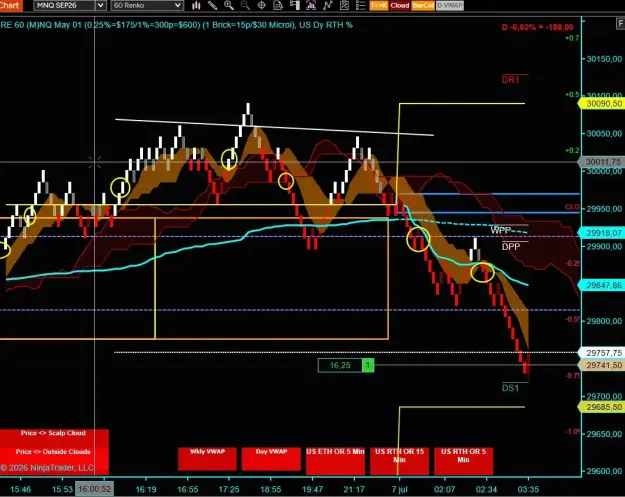Toggle the T<>K orange button
This screenshot has width=625, height=497.
click(379, 6)
